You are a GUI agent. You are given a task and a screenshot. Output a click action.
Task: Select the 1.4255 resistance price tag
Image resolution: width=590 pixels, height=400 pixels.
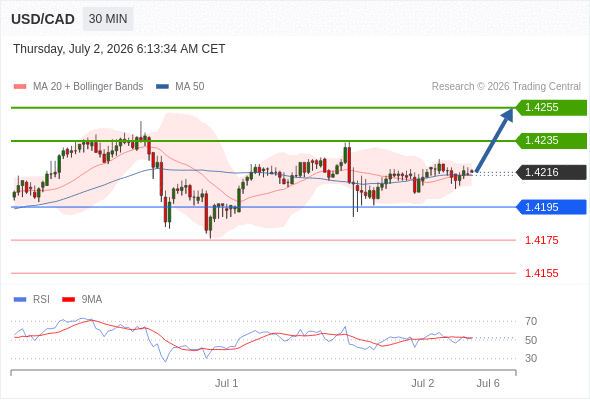(551, 108)
